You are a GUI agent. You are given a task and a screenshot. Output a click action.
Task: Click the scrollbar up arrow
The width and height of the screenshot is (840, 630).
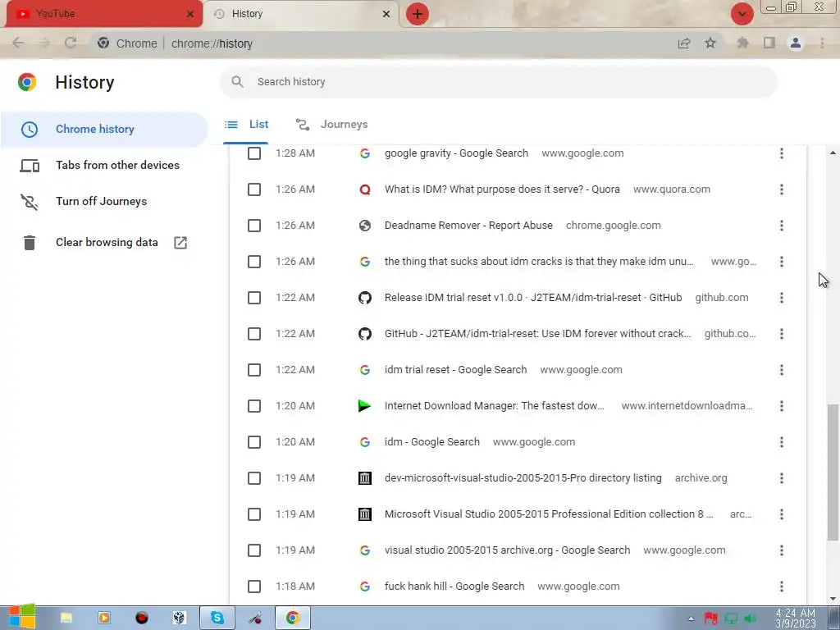[833, 153]
